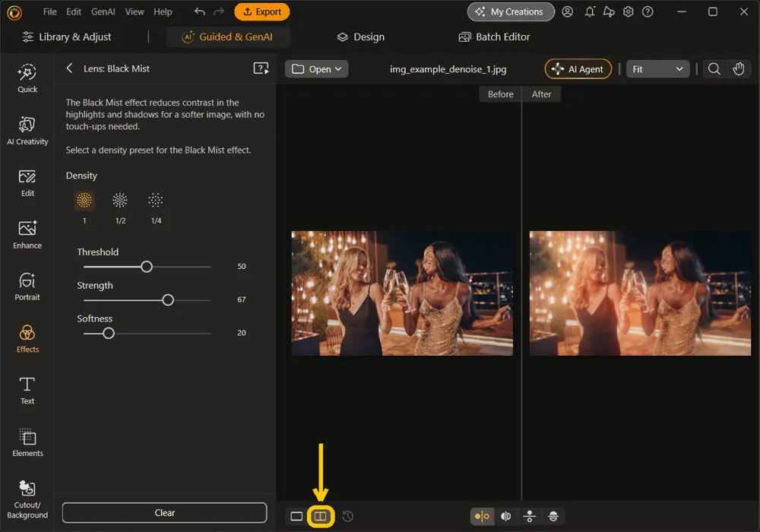The height and width of the screenshot is (532, 760).
Task: Open the Text sidebar section
Action: pos(27,391)
